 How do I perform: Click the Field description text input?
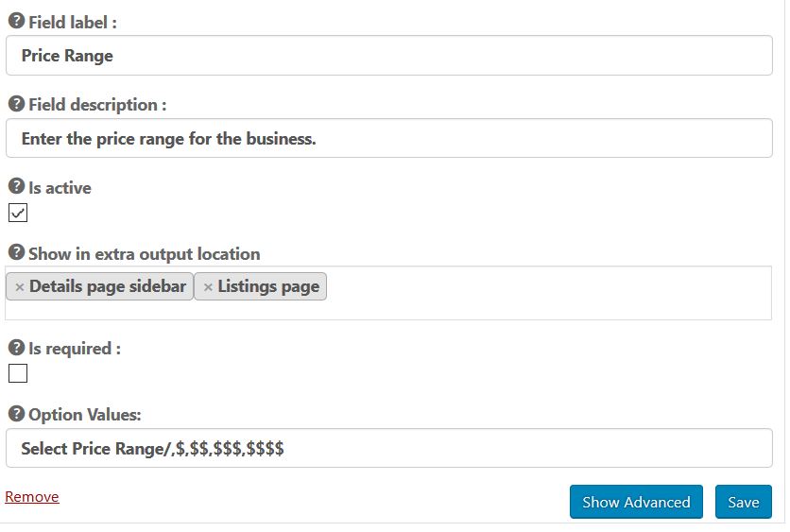pos(389,139)
